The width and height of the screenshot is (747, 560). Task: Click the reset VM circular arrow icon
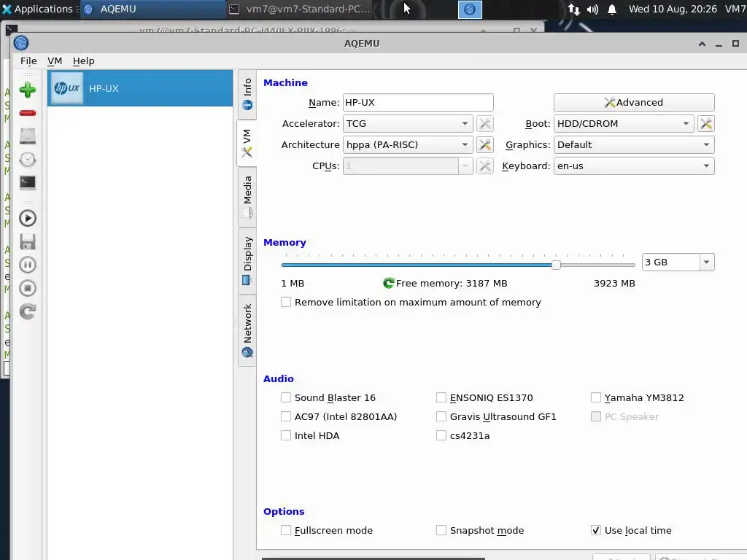tap(28, 311)
